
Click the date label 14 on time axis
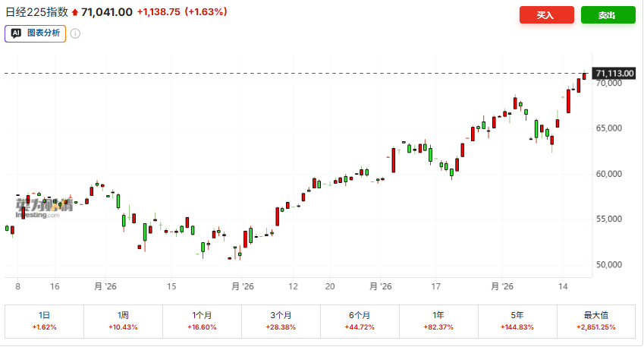tap(563, 286)
